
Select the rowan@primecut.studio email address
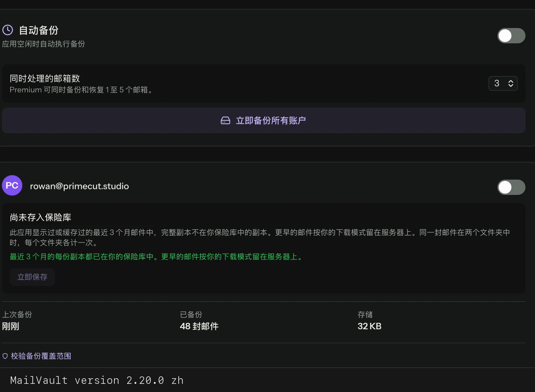coord(80,186)
